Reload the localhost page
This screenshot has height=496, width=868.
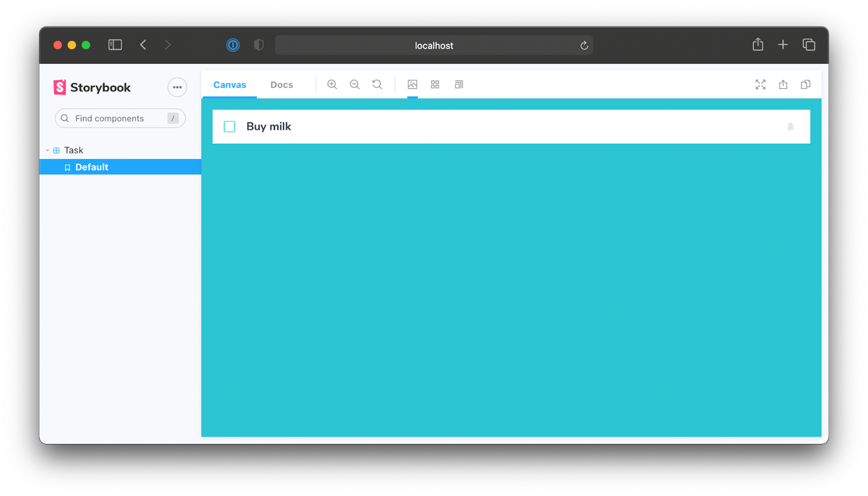point(584,46)
